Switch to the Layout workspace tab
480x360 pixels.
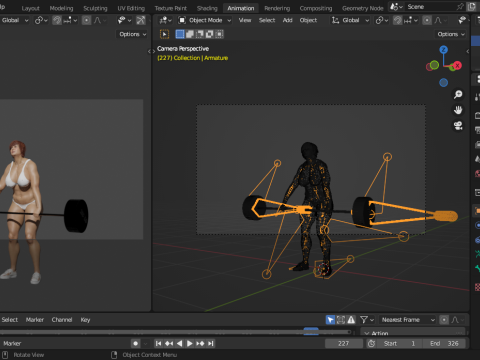pyautogui.click(x=30, y=8)
